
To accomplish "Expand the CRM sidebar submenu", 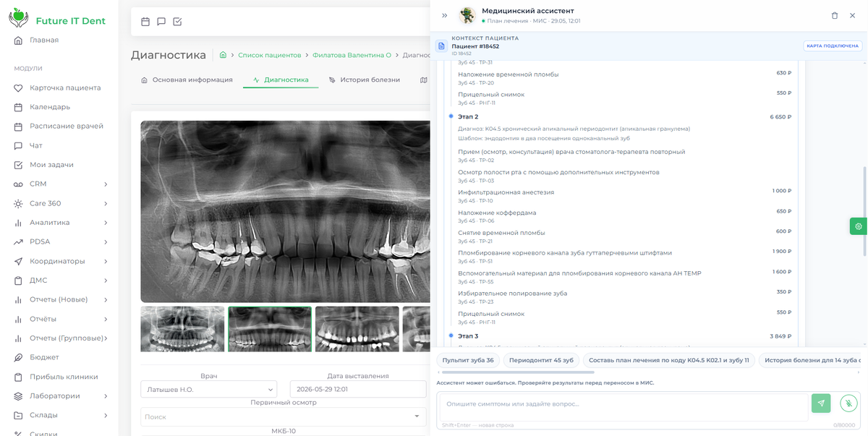I will [59, 184].
